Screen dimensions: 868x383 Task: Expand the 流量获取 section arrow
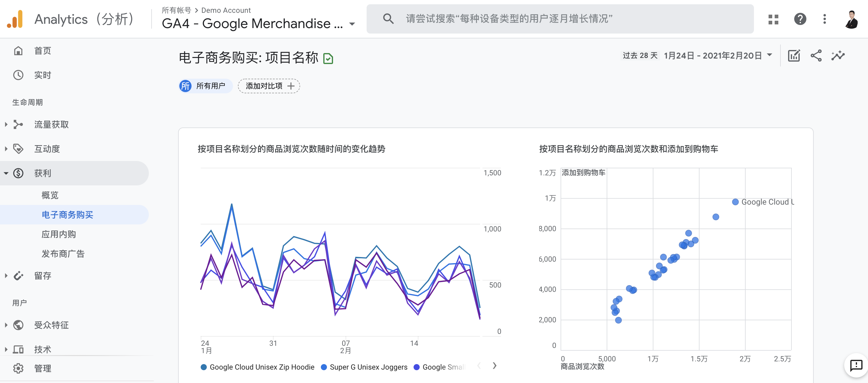[6, 124]
